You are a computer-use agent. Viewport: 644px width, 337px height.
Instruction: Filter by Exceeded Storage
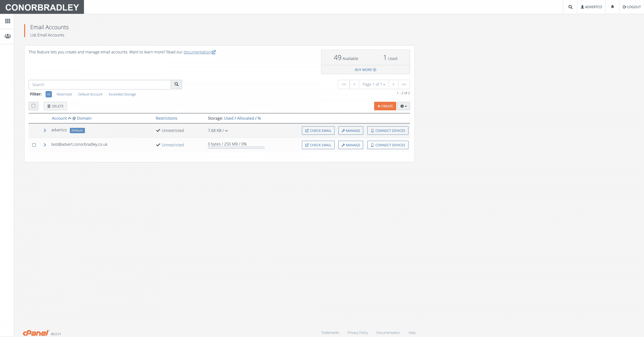pos(122,94)
